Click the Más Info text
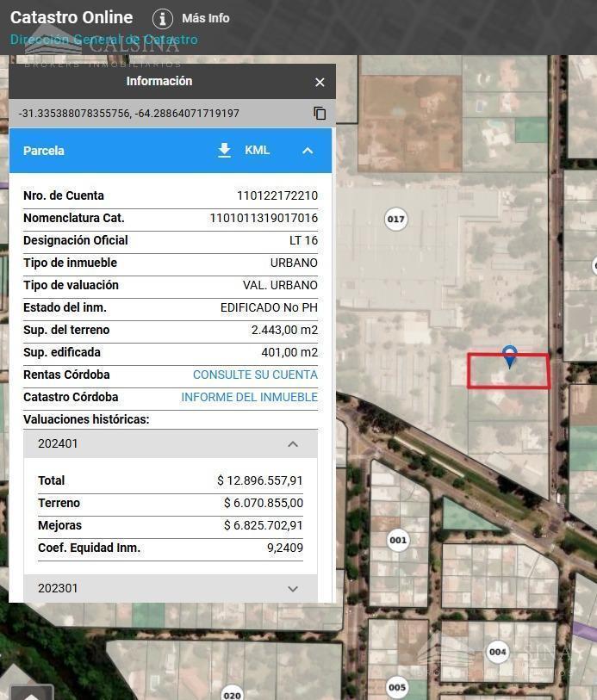 click(206, 18)
